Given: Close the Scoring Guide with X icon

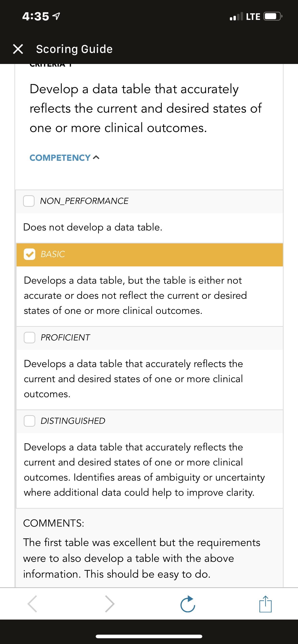Looking at the screenshot, I should point(18,49).
